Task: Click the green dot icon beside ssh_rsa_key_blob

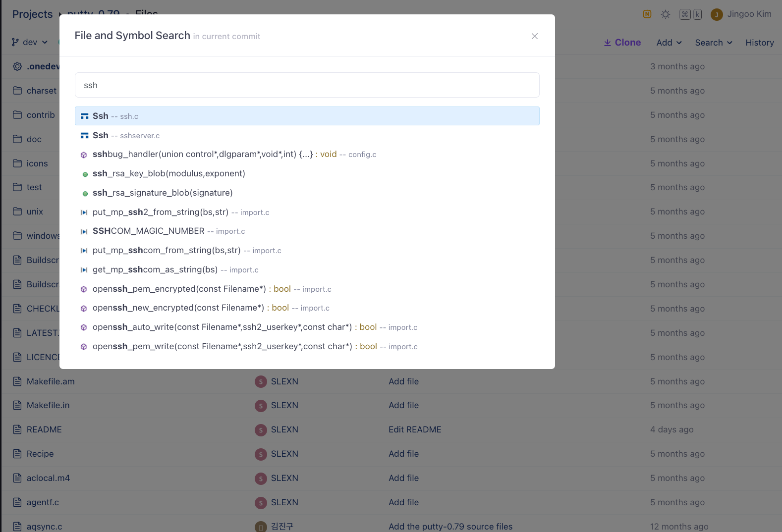Action: 85,174
